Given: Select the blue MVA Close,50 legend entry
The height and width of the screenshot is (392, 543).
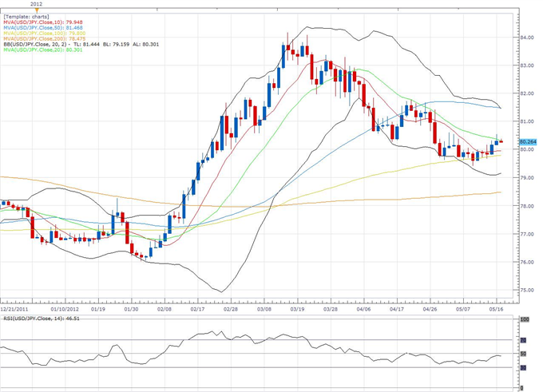Looking at the screenshot, I should tap(43, 28).
